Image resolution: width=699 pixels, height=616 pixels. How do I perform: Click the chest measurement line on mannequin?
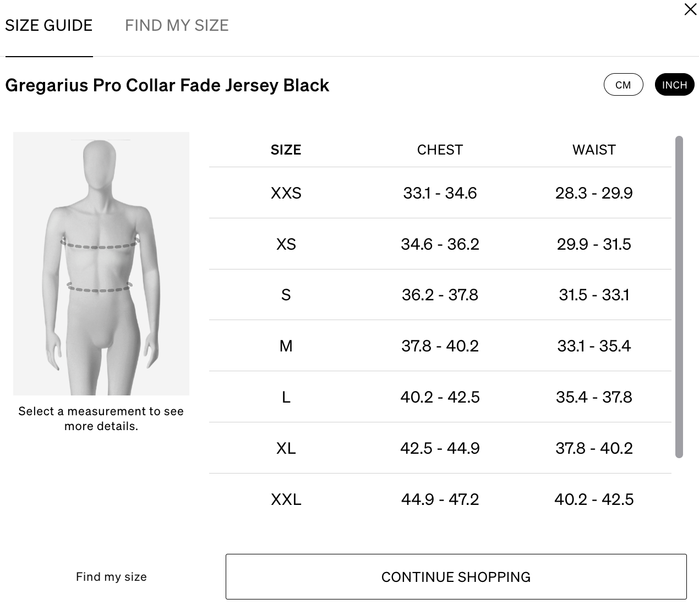pos(99,244)
